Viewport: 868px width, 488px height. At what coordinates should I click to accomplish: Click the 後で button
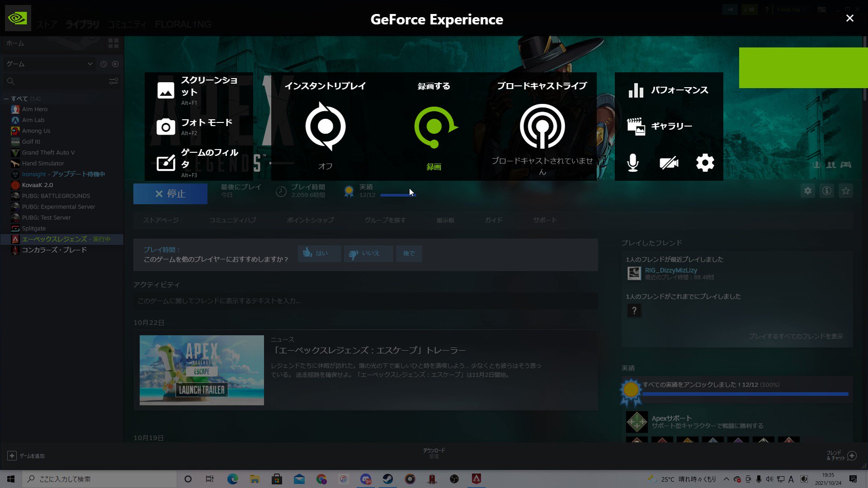(409, 253)
